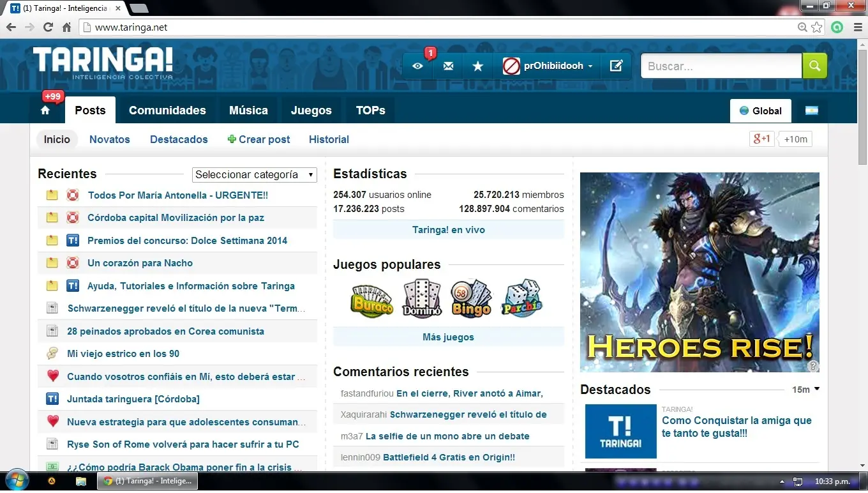Select the Novatos sub-tab

110,139
